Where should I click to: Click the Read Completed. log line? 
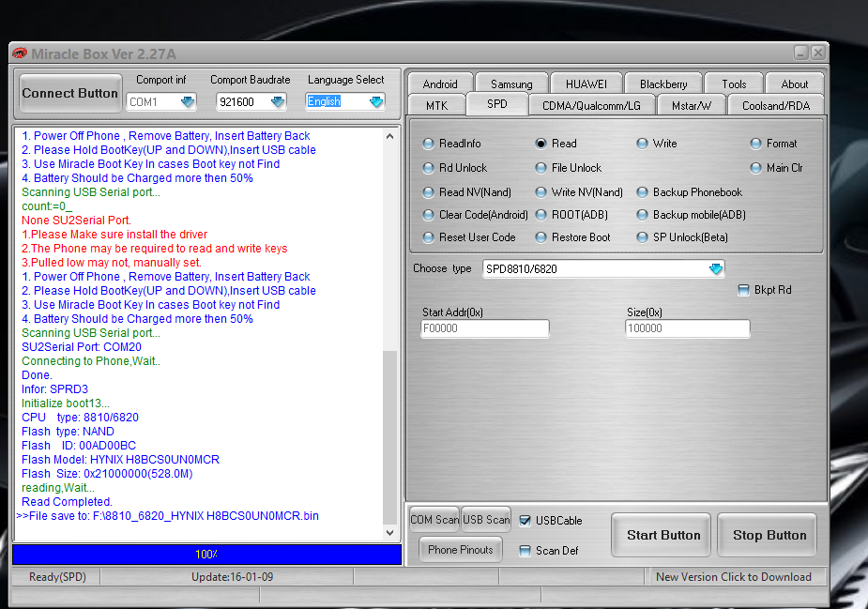pyautogui.click(x=67, y=502)
